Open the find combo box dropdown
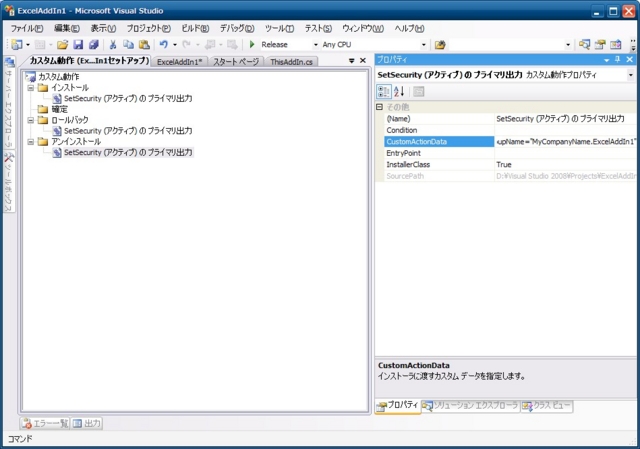The width and height of the screenshot is (640, 449). click(x=568, y=44)
